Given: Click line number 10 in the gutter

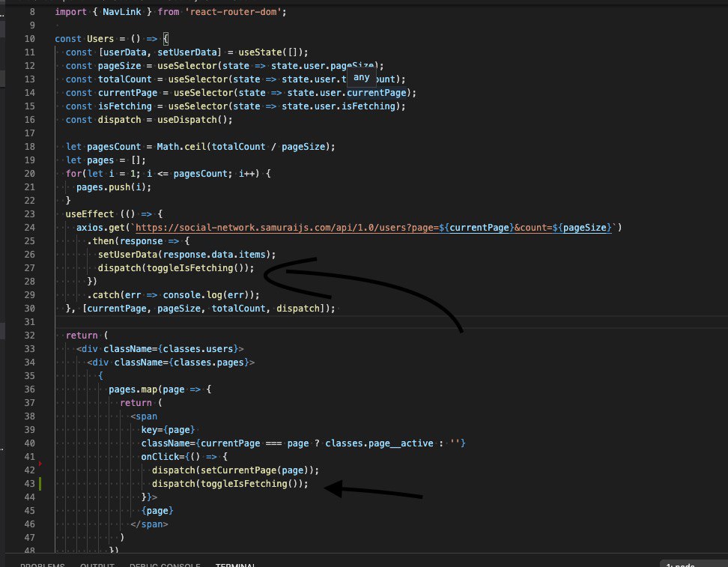Looking at the screenshot, I should (x=29, y=39).
